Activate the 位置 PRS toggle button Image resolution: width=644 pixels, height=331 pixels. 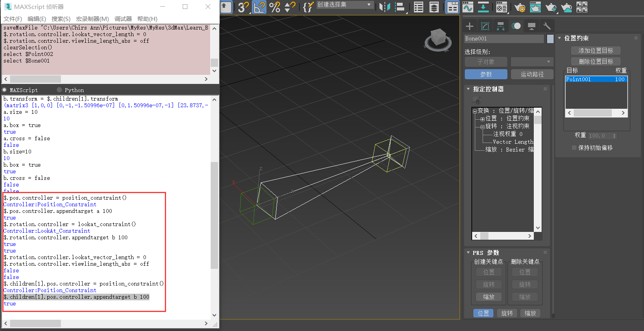(483, 313)
